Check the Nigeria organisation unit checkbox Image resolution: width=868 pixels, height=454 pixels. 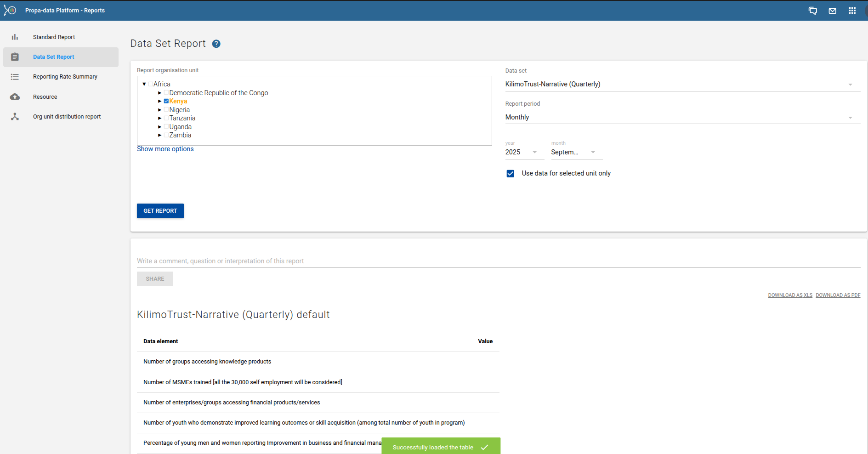(166, 110)
